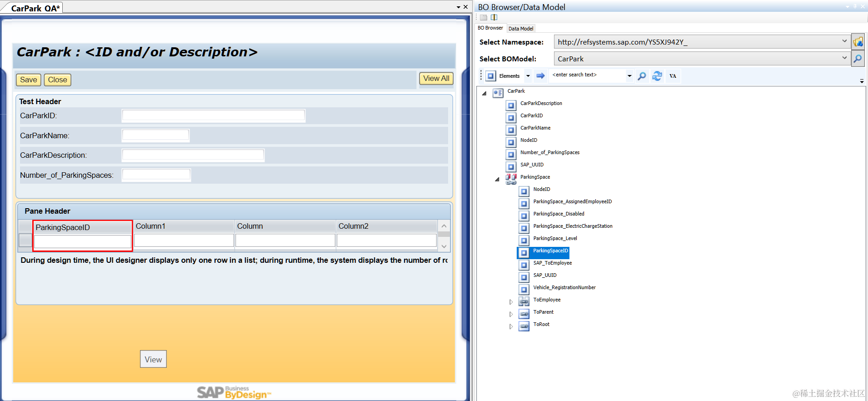Expand the ToEmployee tree node
Screen dimensions: 868x401
coord(511,302)
